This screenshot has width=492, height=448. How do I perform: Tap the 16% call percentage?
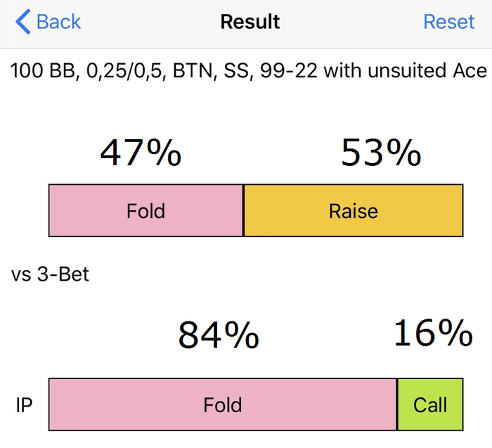click(433, 333)
